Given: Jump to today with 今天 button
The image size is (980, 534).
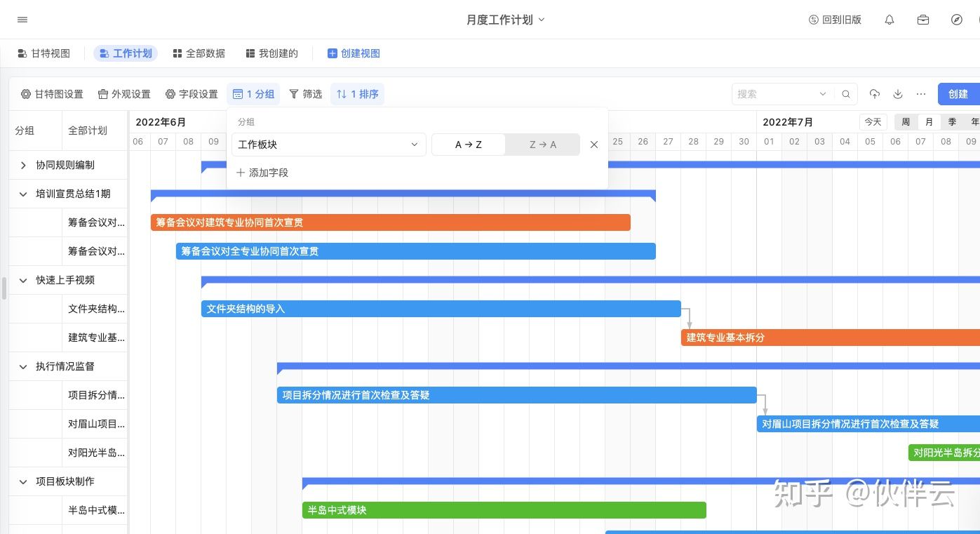Looking at the screenshot, I should 873,122.
